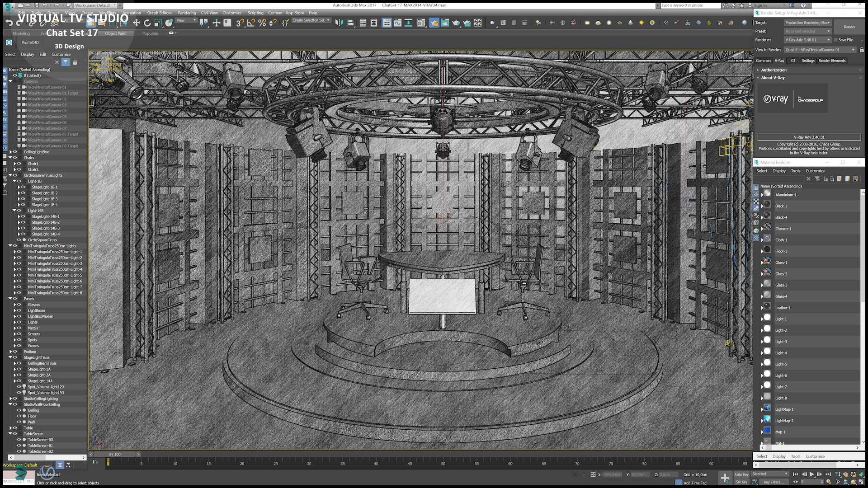Image resolution: width=868 pixels, height=488 pixels.
Task: Open the Curve Editor icon in toolbar
Action: [397, 23]
